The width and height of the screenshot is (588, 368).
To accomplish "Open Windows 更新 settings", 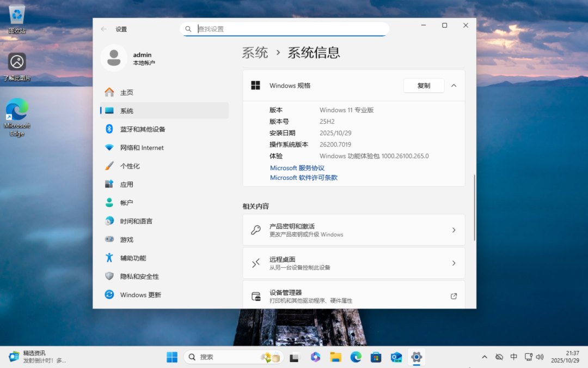I will [164, 295].
